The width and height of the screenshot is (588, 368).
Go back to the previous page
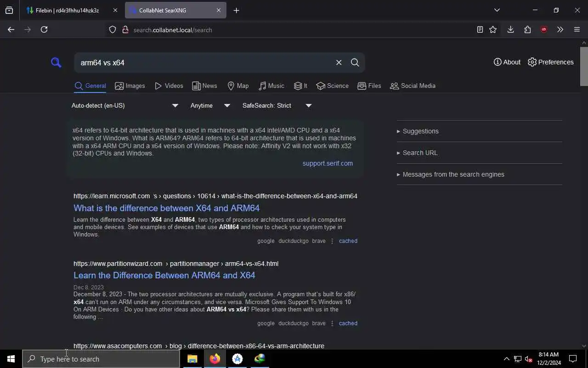pos(11,29)
